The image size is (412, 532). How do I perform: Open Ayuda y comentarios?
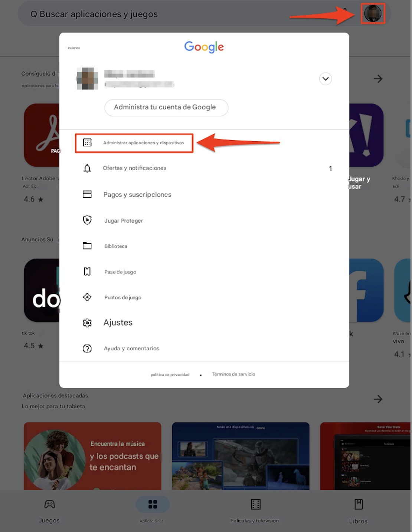point(204,348)
